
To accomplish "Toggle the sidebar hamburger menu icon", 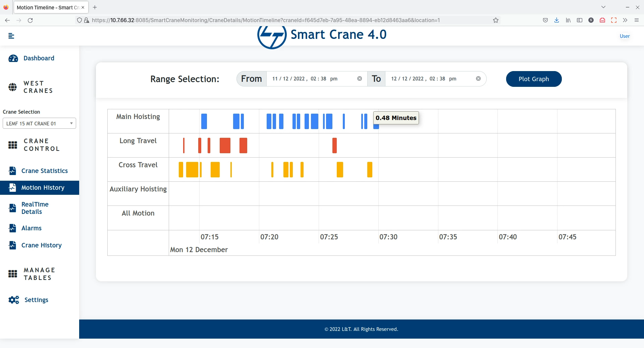I will [x=11, y=36].
